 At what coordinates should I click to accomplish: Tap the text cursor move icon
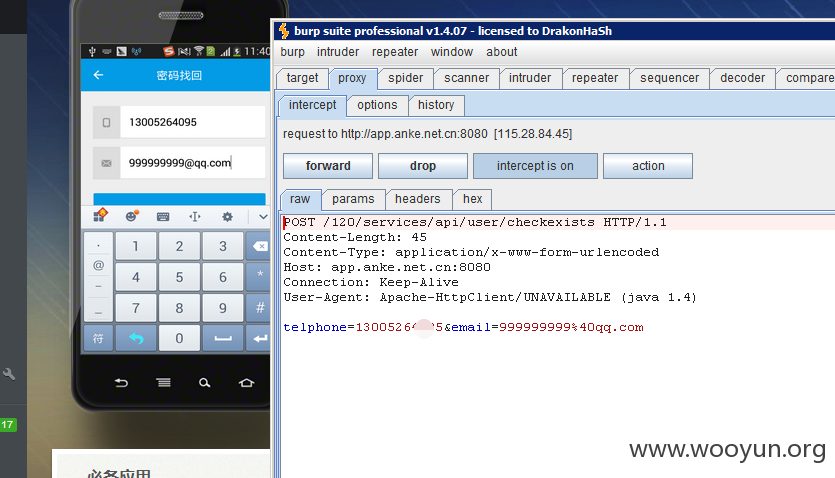[195, 216]
